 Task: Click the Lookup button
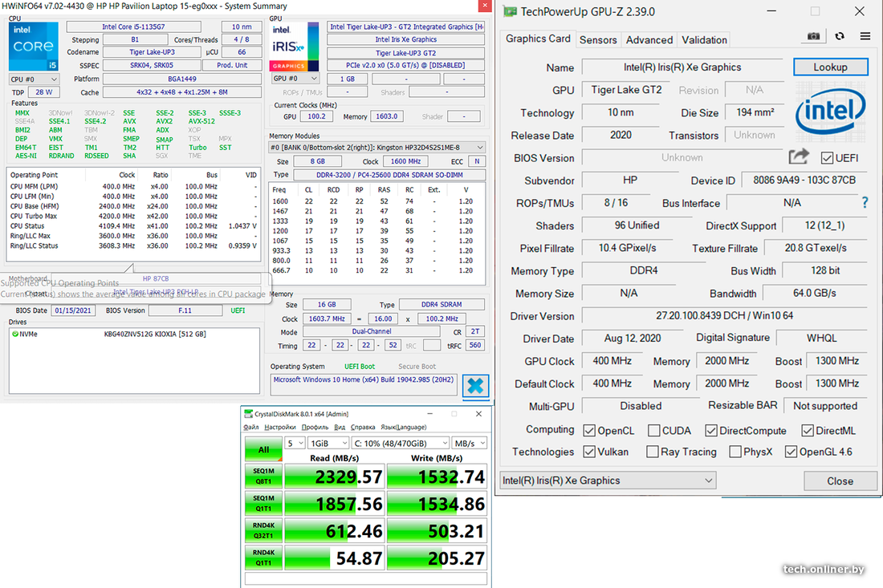(x=830, y=67)
